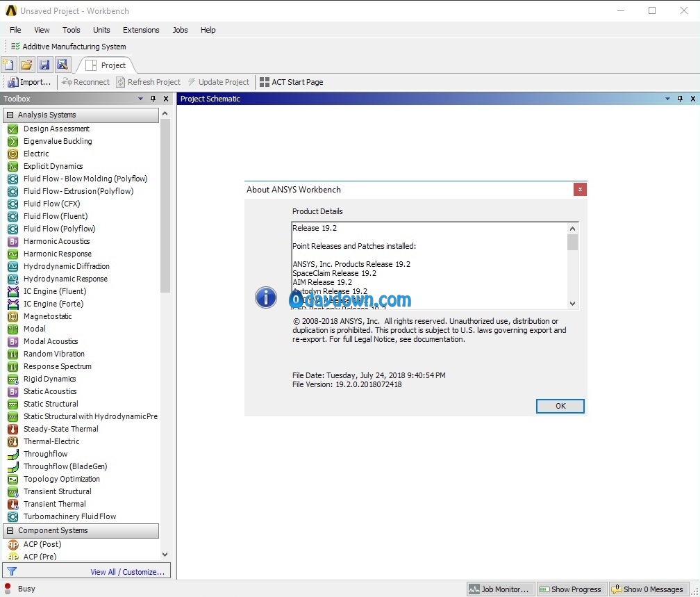700x597 pixels.
Task: Collapse the Component Systems group
Action: click(x=10, y=530)
